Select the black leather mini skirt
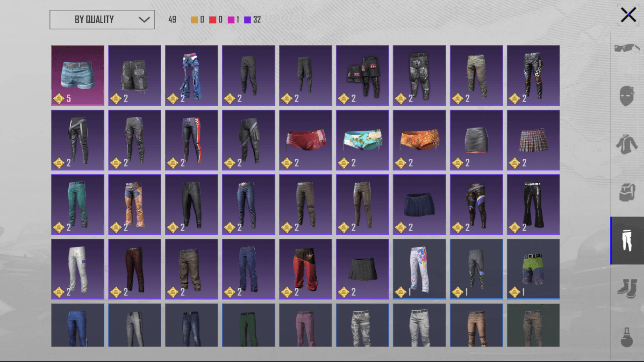 coord(476,140)
